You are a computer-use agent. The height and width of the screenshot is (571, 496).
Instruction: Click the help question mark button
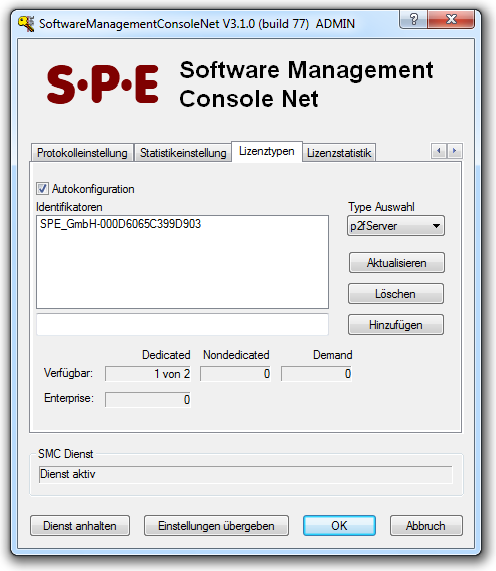click(x=413, y=19)
